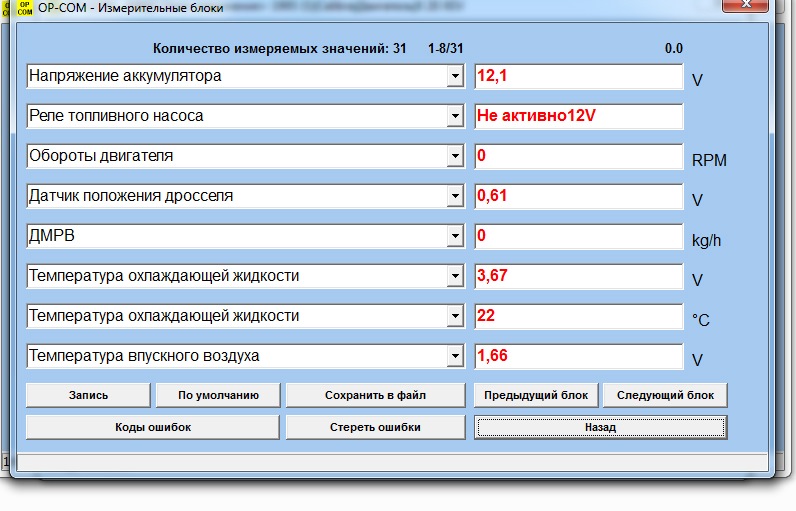
Task: Click the Запись button
Action: pos(88,395)
